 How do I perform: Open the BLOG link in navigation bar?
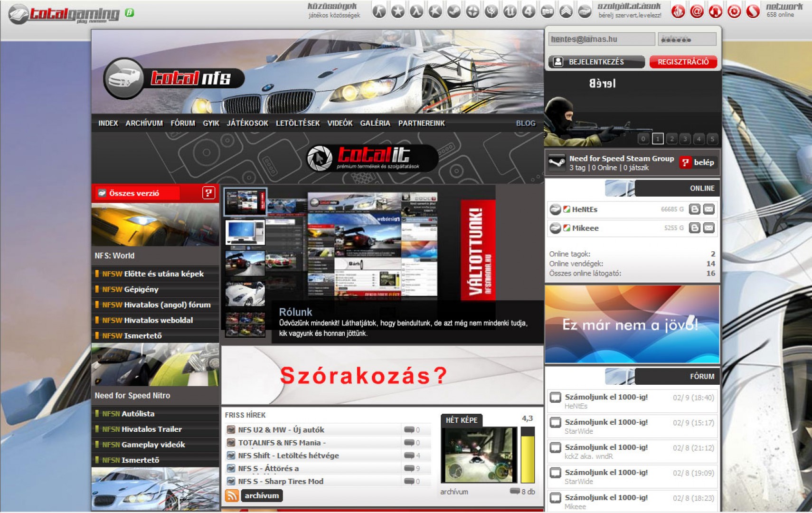pos(526,123)
